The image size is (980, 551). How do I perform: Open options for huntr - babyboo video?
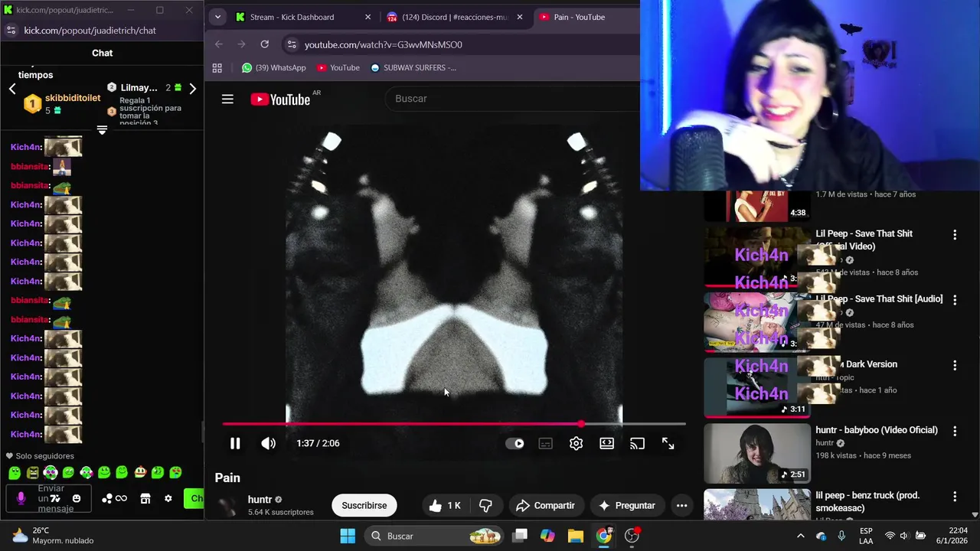(955, 431)
